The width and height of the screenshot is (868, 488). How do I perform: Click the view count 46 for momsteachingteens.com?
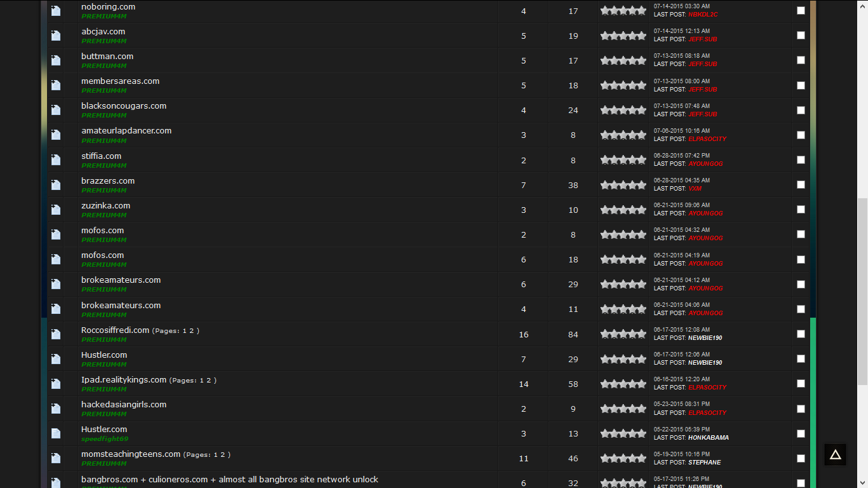pos(573,458)
